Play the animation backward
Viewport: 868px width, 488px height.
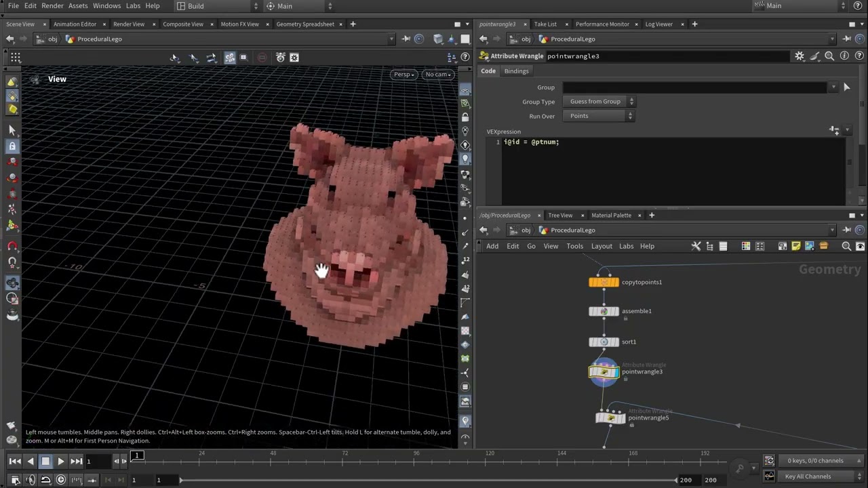pos(31,462)
